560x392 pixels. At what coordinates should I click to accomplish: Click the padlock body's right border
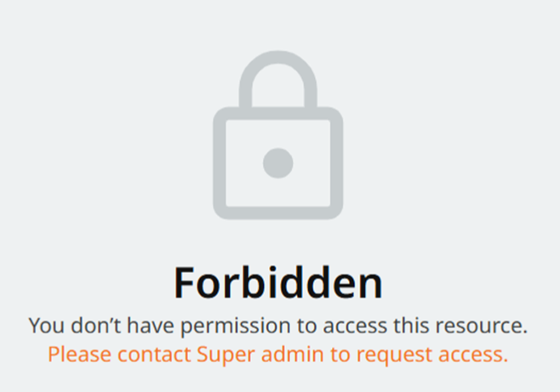pyautogui.click(x=336, y=163)
